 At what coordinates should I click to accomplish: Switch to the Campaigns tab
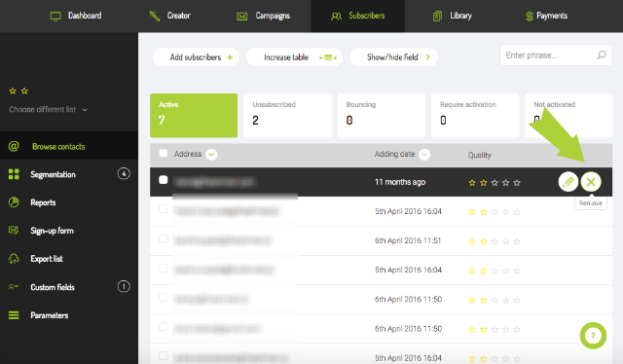click(264, 16)
